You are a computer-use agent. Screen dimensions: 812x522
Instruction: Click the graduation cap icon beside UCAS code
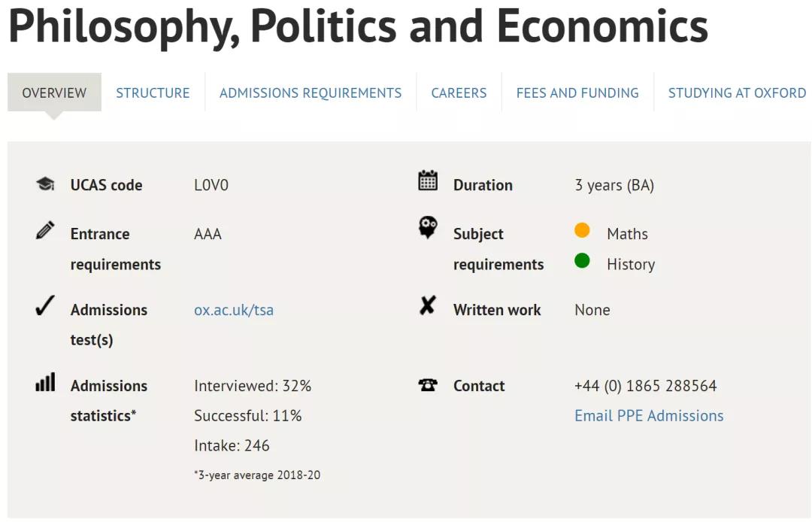[x=46, y=184]
